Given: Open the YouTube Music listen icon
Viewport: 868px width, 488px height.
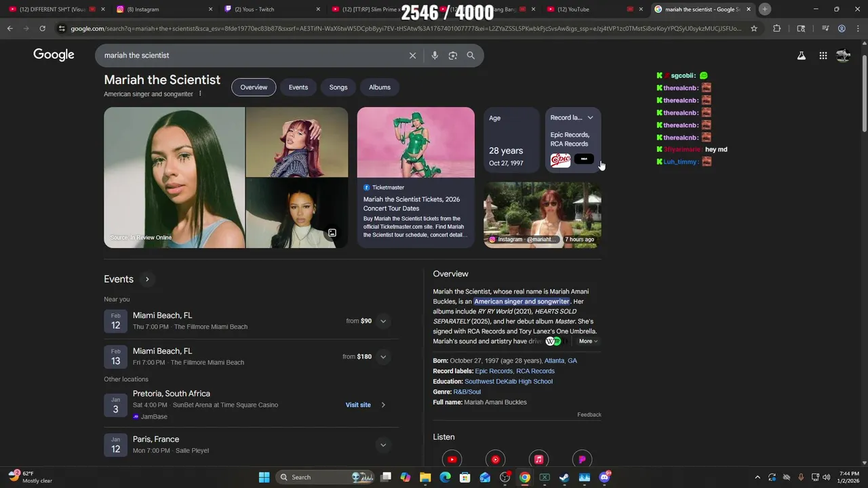Looking at the screenshot, I should click(x=495, y=460).
